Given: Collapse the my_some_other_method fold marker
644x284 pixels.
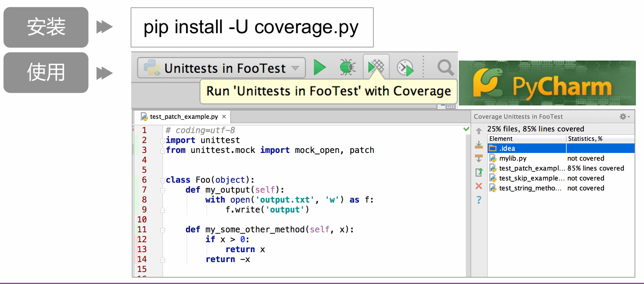Looking at the screenshot, I should tap(163, 230).
